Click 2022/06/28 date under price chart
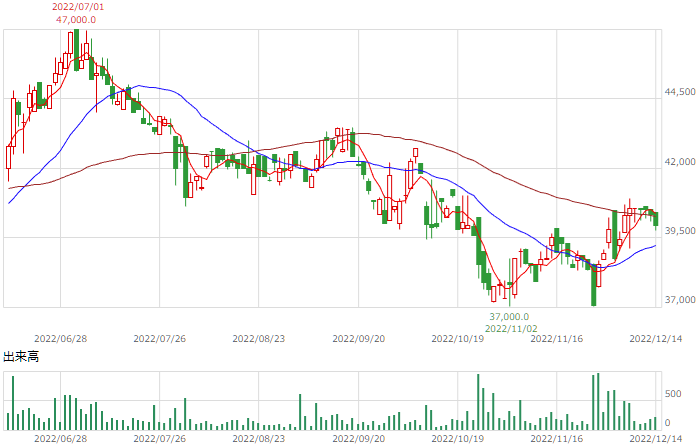 60,339
